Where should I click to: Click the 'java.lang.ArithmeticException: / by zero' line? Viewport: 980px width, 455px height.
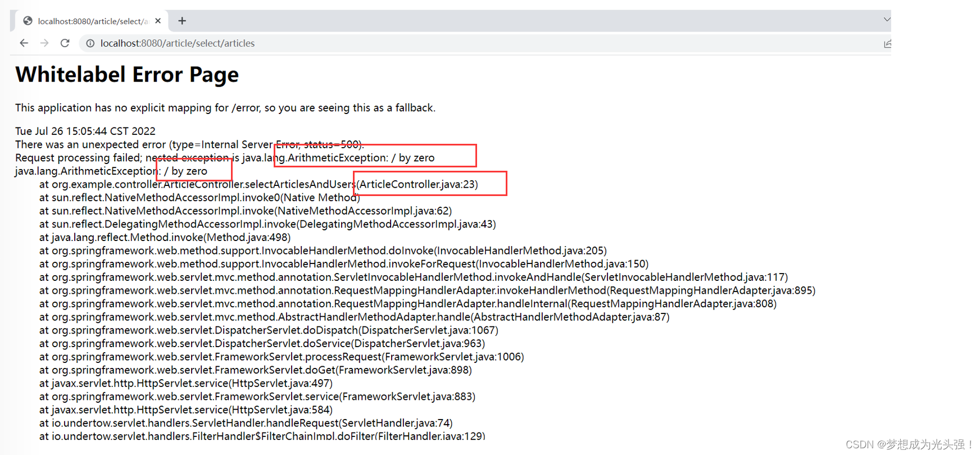[111, 171]
